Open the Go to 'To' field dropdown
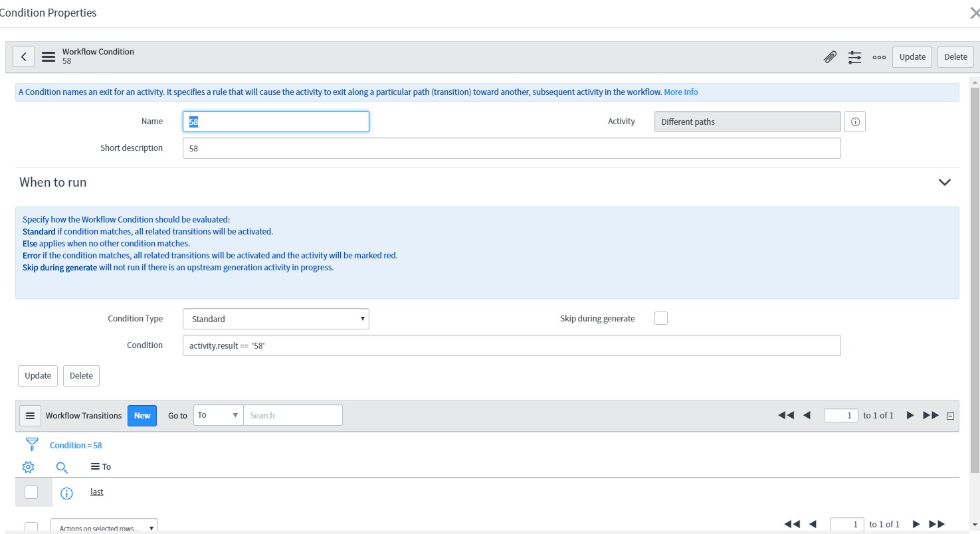 point(218,415)
